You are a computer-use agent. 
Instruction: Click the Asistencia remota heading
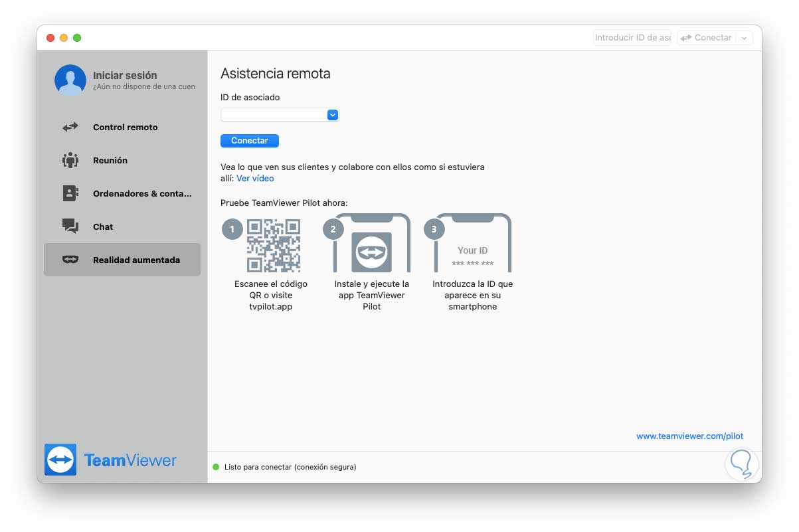pyautogui.click(x=276, y=74)
